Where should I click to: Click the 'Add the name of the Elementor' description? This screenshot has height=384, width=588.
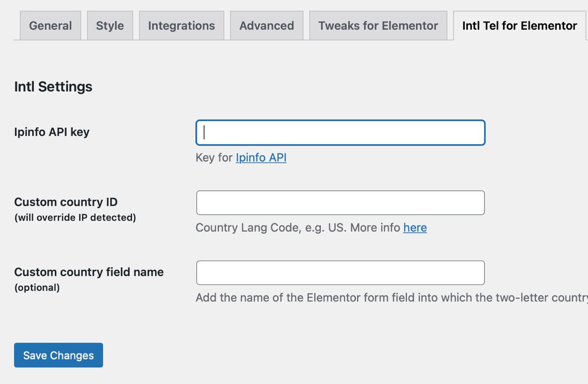click(x=392, y=297)
